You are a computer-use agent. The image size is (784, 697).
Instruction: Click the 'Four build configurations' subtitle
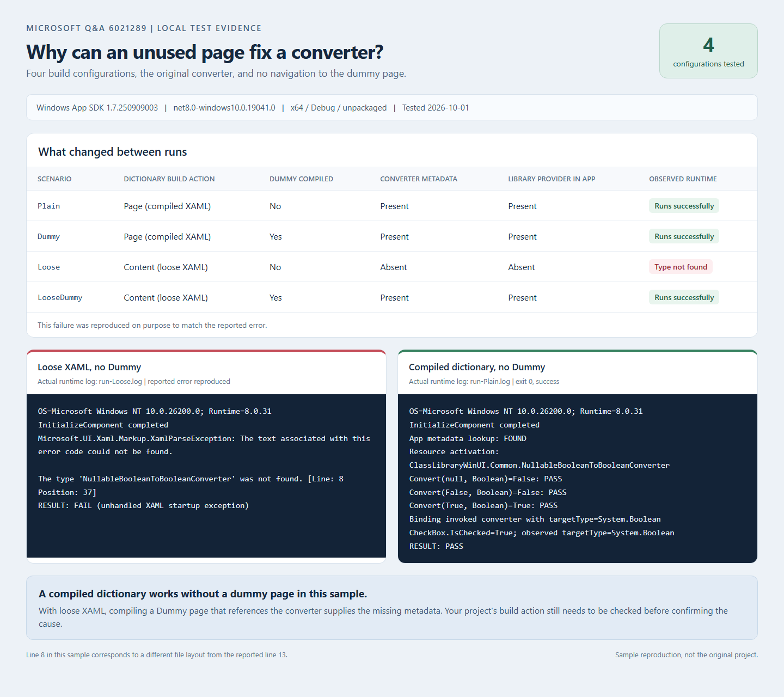[x=216, y=74]
